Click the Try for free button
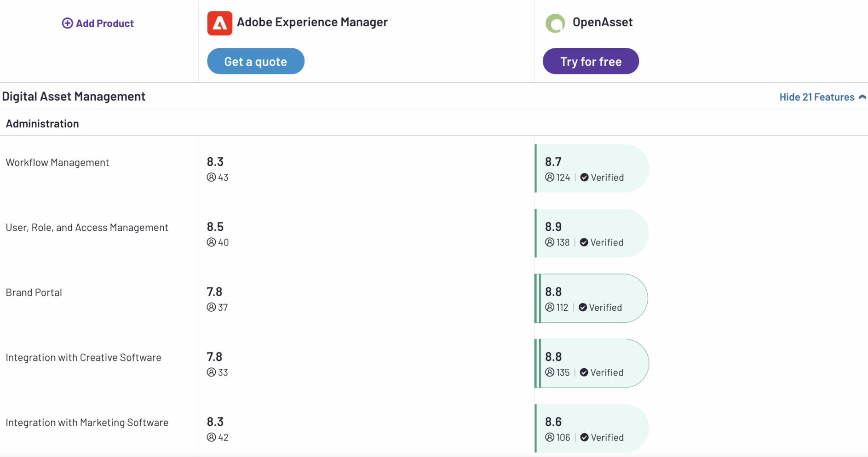The image size is (868, 457). coord(591,61)
